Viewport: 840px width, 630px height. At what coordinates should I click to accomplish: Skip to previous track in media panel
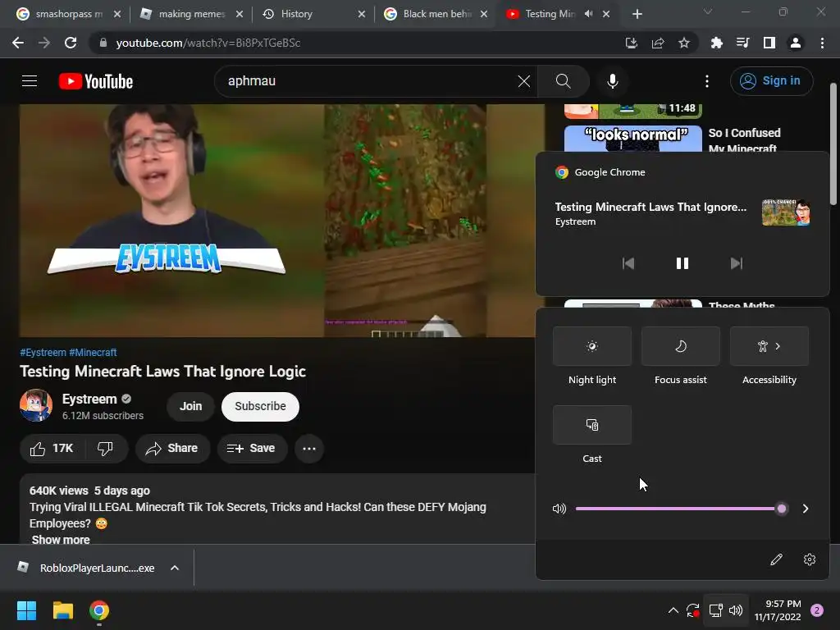[x=628, y=263]
